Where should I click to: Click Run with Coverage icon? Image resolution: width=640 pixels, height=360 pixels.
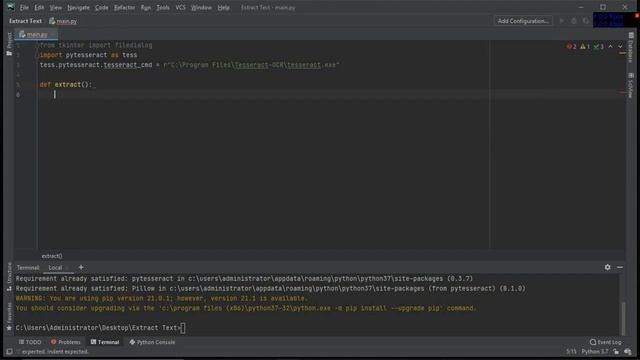(x=586, y=21)
